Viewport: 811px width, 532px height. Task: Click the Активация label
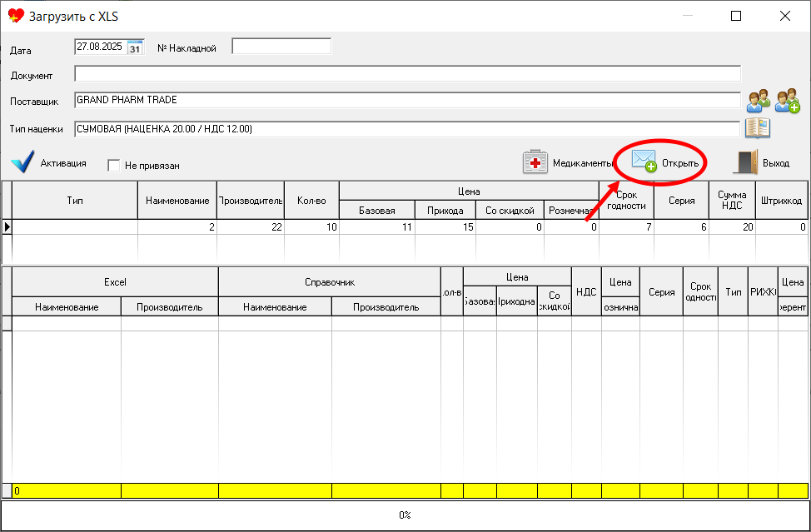63,163
